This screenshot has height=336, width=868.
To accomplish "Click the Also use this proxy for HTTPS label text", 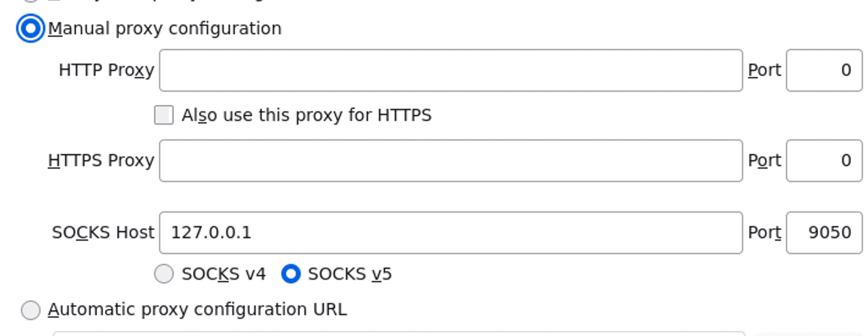I will pyautogui.click(x=306, y=115).
